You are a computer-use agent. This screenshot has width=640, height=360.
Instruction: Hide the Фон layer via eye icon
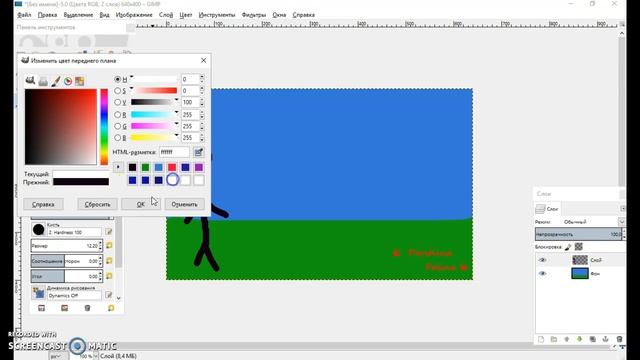click(x=542, y=273)
